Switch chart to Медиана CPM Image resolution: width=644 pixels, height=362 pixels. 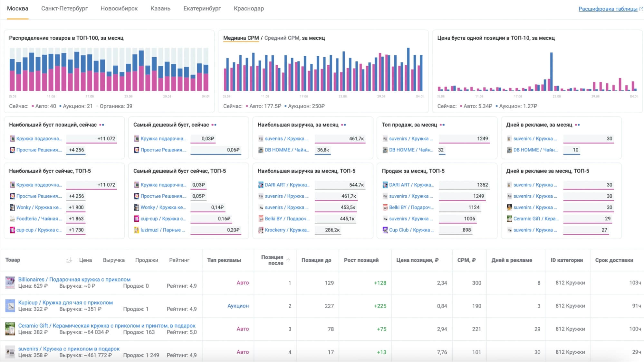point(241,38)
